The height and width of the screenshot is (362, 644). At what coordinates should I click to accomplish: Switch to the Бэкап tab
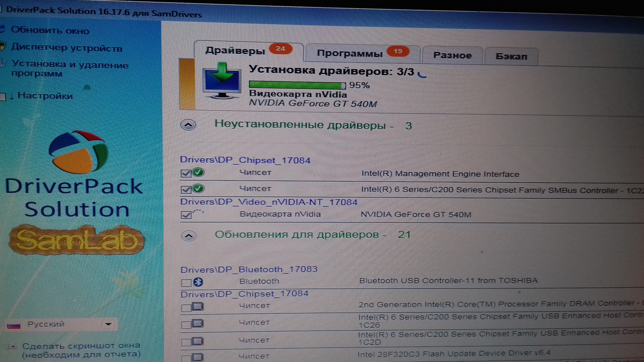[511, 56]
